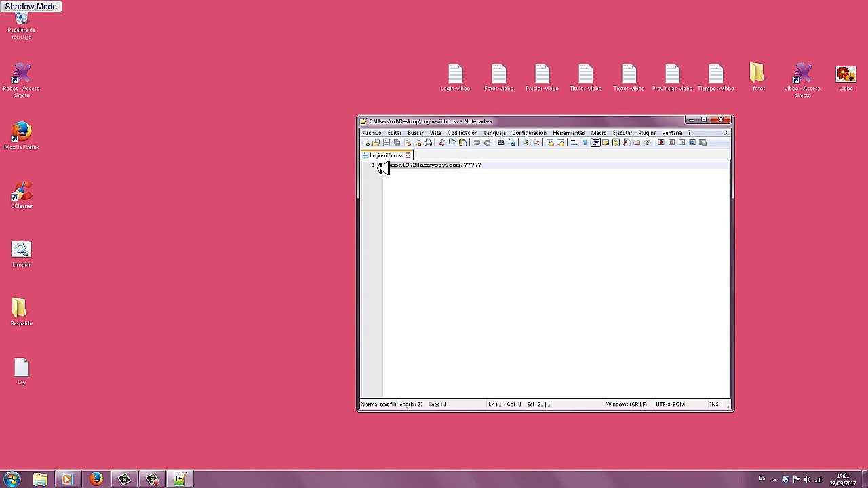Create a new document in Notepad++ toolbar
The image size is (868, 488).
tap(367, 142)
